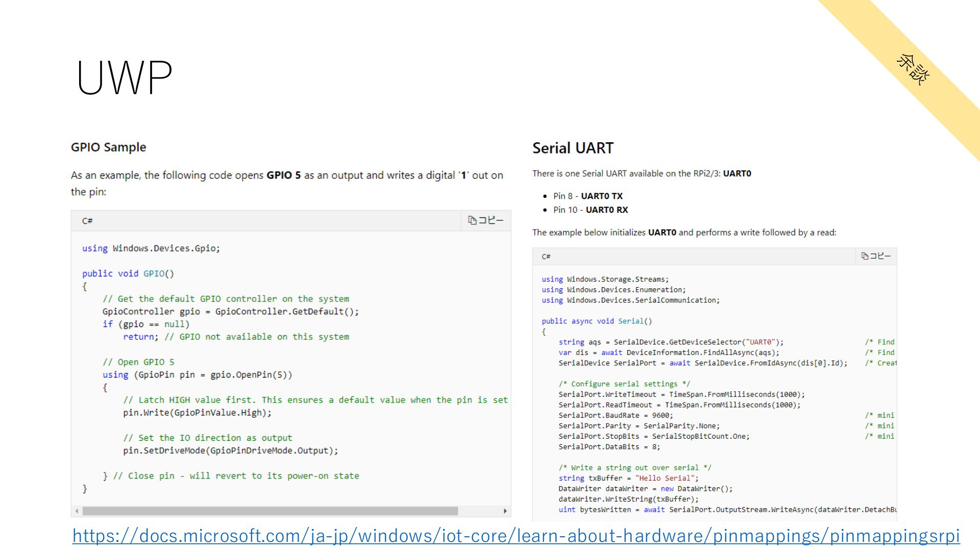This screenshot has width=980, height=551.
Task: Click 'pin.SetDriveMode(GpioPinDriveMode.Output);' code line
Action: pos(230,450)
